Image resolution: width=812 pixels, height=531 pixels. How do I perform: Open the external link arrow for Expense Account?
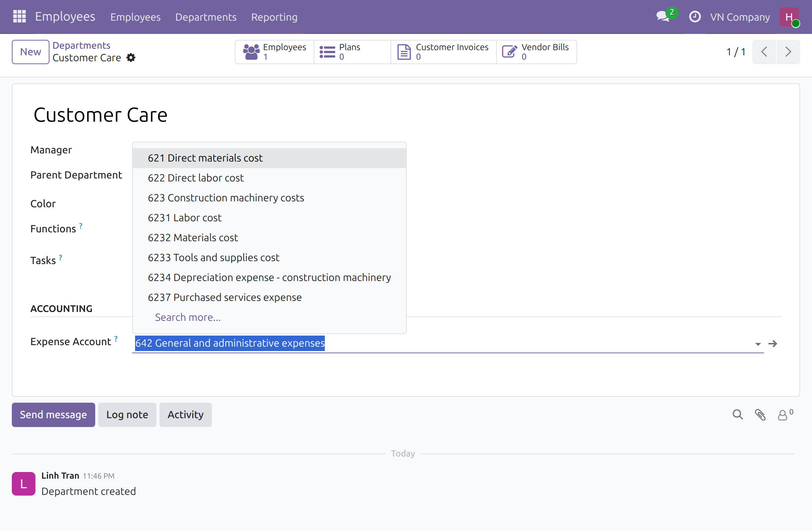[773, 344]
